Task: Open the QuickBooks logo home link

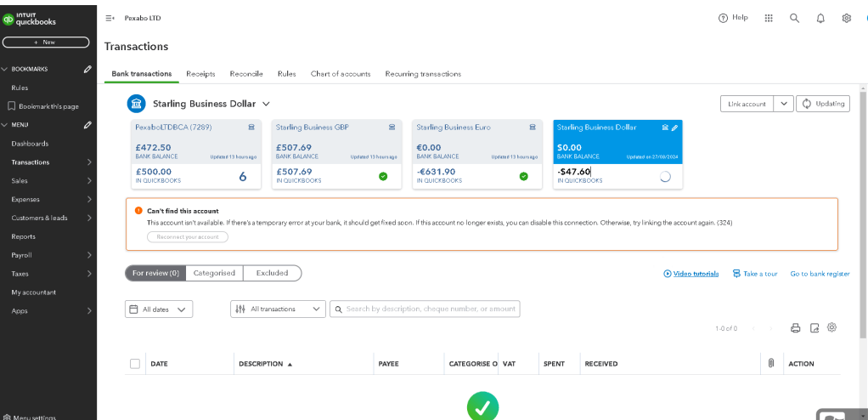Action: (x=30, y=20)
